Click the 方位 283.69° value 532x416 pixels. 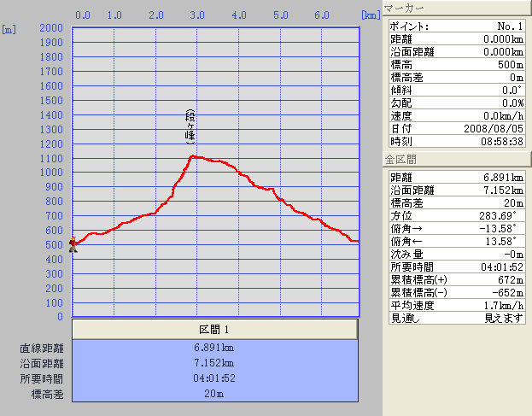[498, 215]
